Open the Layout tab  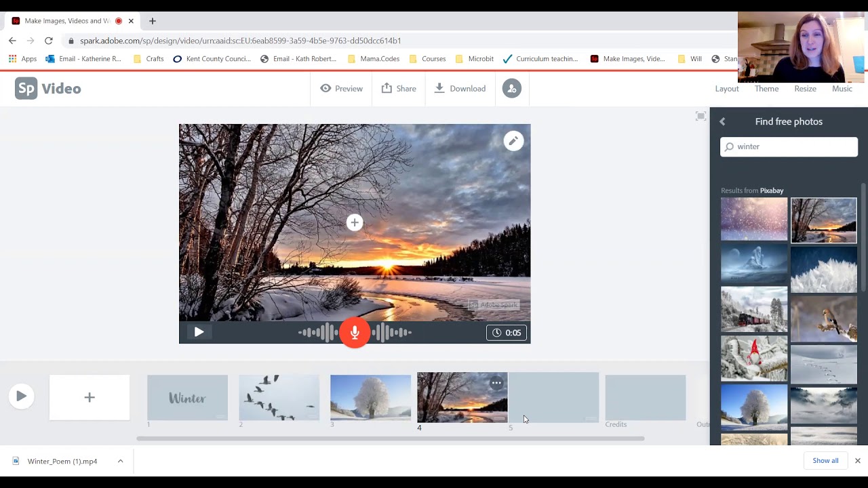coord(727,89)
